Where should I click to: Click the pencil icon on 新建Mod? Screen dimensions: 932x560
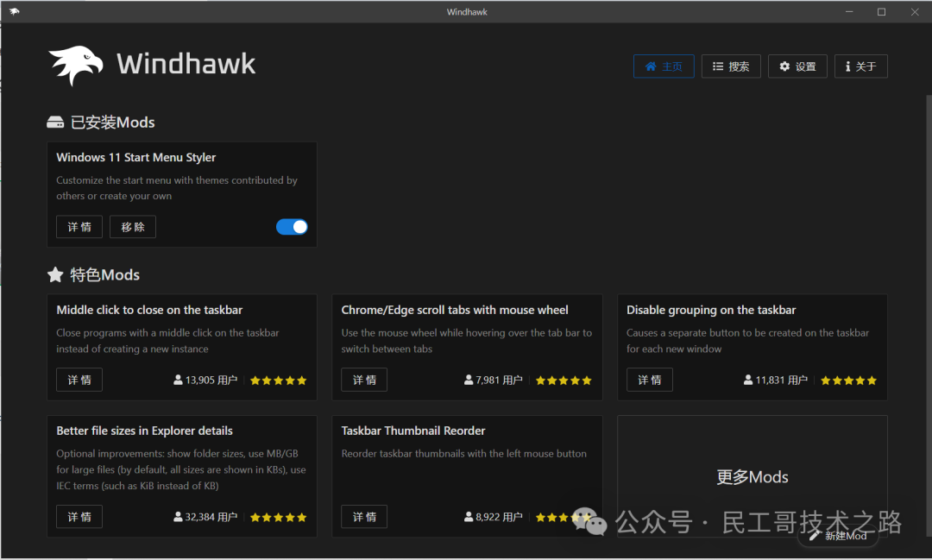pyautogui.click(x=815, y=536)
